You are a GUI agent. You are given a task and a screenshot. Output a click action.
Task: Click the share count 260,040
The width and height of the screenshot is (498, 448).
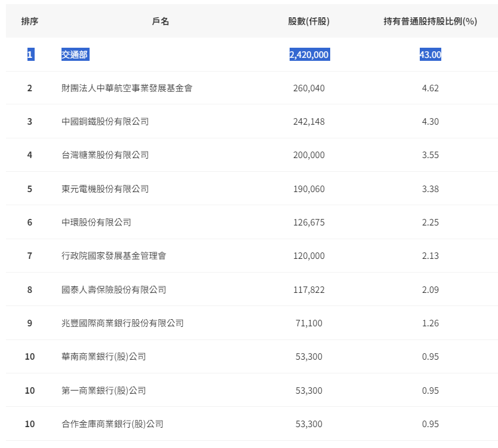pyautogui.click(x=309, y=88)
